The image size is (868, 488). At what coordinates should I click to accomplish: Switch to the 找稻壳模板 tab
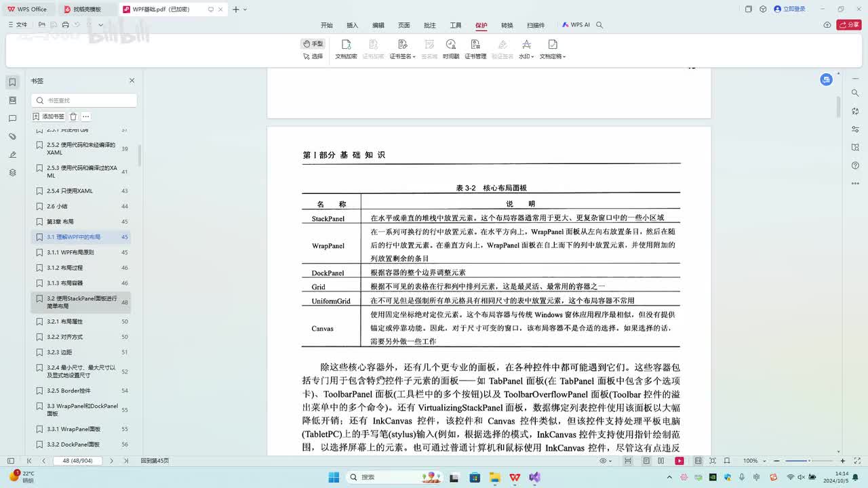pos(87,9)
